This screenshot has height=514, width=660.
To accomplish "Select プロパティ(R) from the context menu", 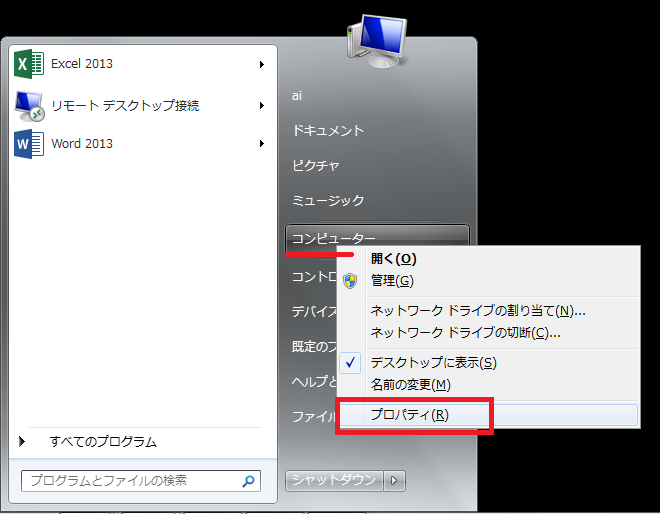I will pyautogui.click(x=410, y=415).
